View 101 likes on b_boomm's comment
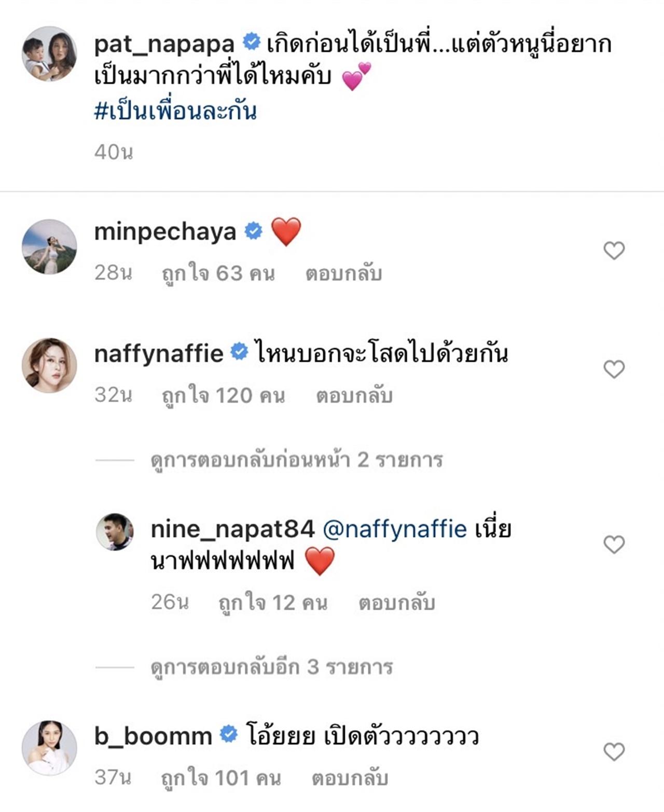 click(221, 778)
